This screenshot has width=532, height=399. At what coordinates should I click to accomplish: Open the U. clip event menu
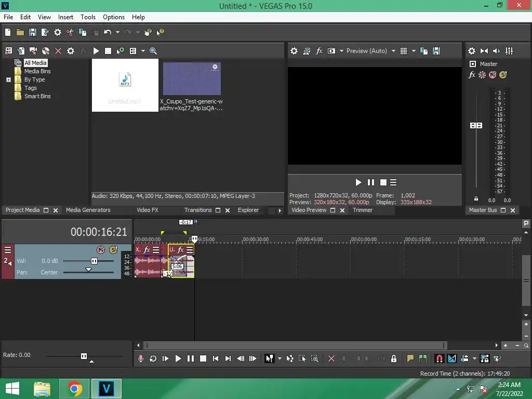coord(190,250)
